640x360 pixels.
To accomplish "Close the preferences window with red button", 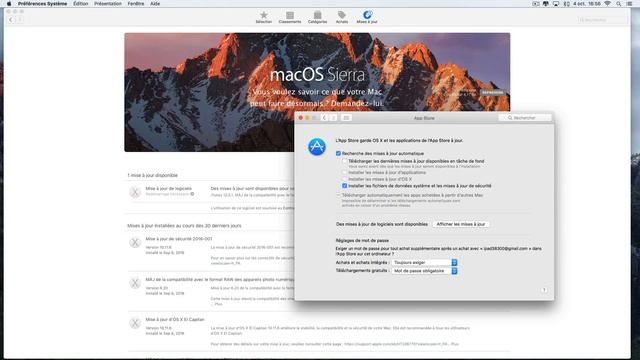I will point(301,118).
